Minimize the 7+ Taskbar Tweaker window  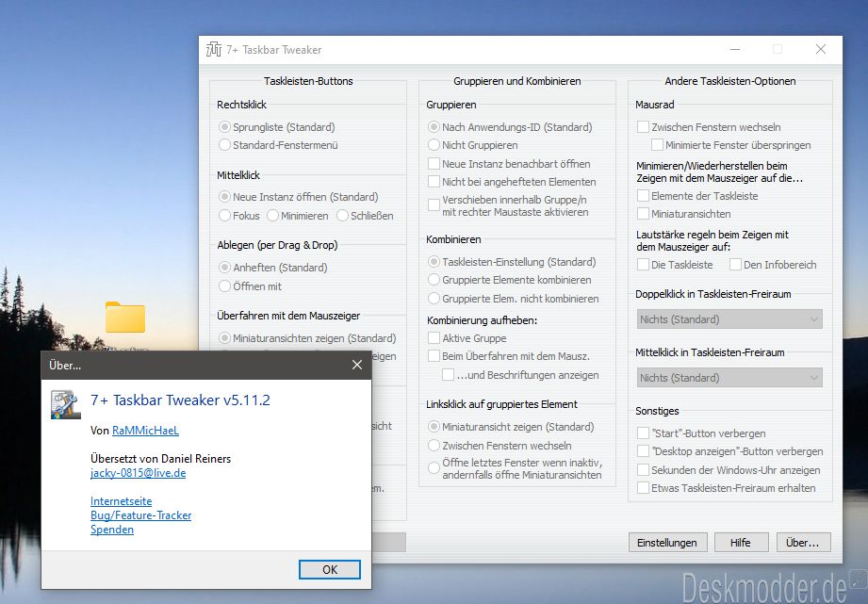pos(735,49)
